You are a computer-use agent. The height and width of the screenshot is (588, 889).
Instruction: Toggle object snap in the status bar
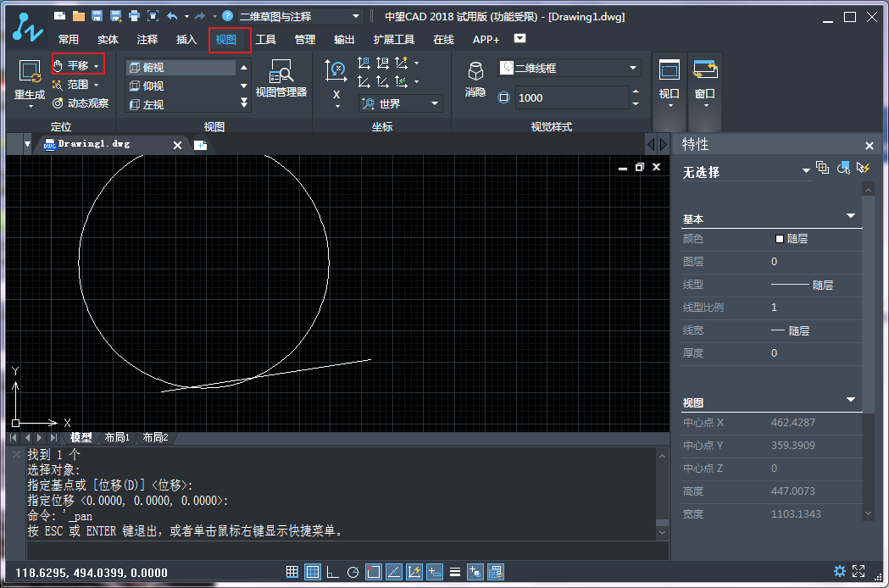click(x=373, y=572)
